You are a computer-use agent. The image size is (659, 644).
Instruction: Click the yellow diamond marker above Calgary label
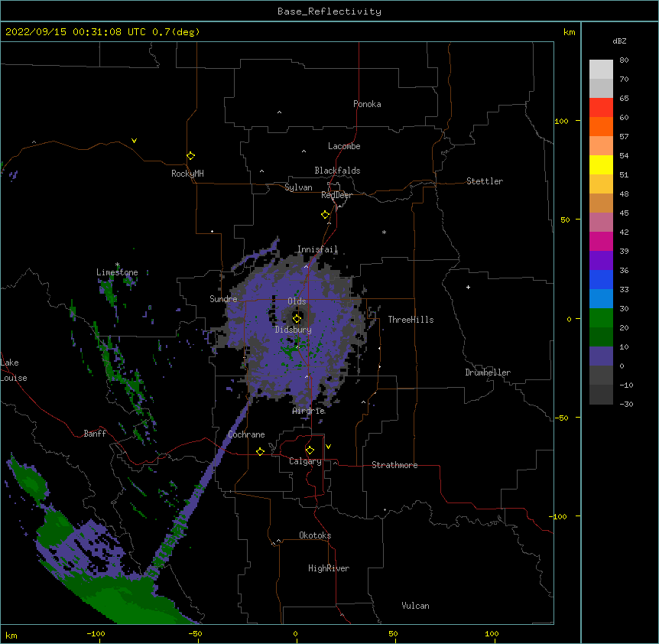(x=310, y=450)
